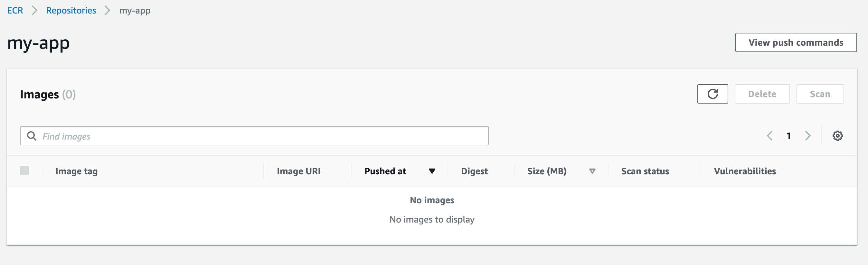Navigate to Repositories breadcrumb
Image resolution: width=868 pixels, height=265 pixels.
[x=71, y=10]
